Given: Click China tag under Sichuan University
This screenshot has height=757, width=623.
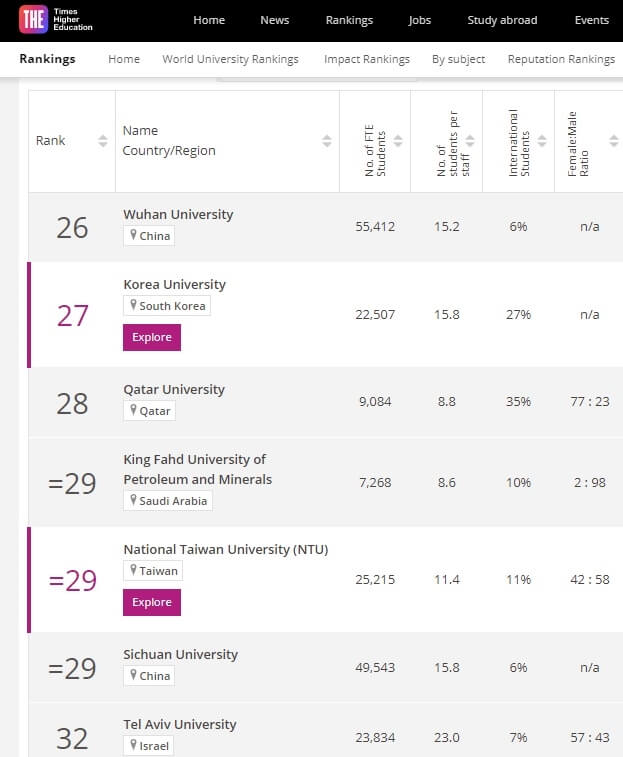Looking at the screenshot, I should [149, 675].
